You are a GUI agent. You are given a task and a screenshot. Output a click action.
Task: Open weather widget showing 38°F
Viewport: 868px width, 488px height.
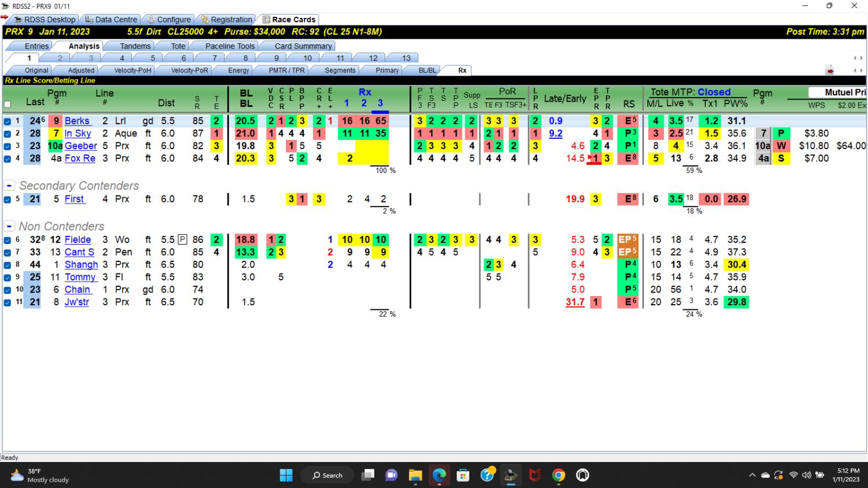tap(39, 475)
